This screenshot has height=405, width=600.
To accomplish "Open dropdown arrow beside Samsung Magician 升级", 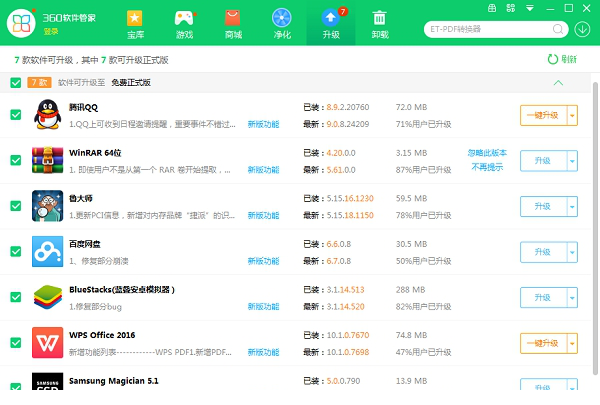I will tap(572, 384).
